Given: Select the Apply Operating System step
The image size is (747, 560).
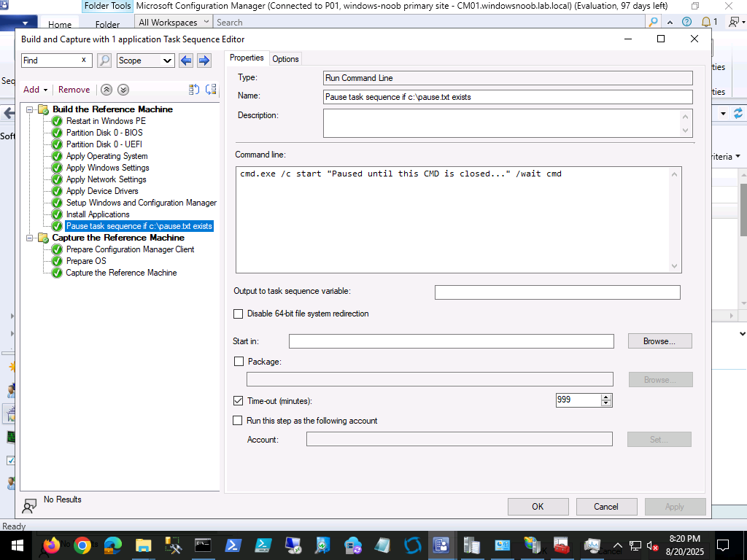Looking at the screenshot, I should [x=107, y=156].
